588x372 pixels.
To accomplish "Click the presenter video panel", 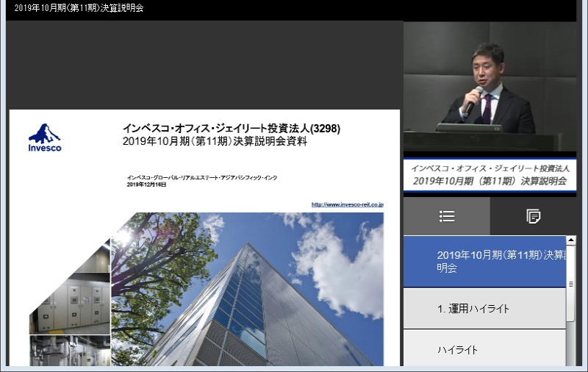I will (490, 86).
